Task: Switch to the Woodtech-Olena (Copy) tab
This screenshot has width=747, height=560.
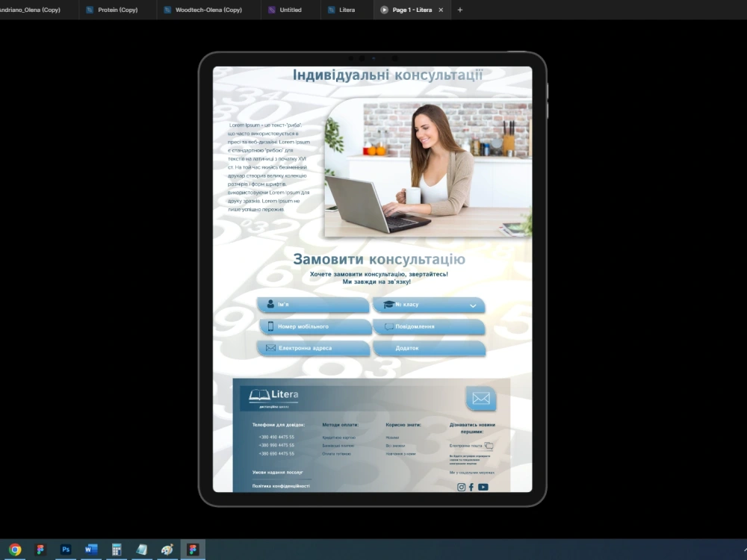Action: click(208, 10)
